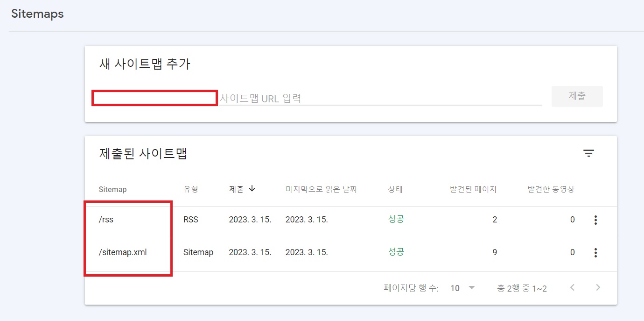Click the 발견된 페이지 count of 9
644x321 pixels.
click(495, 252)
